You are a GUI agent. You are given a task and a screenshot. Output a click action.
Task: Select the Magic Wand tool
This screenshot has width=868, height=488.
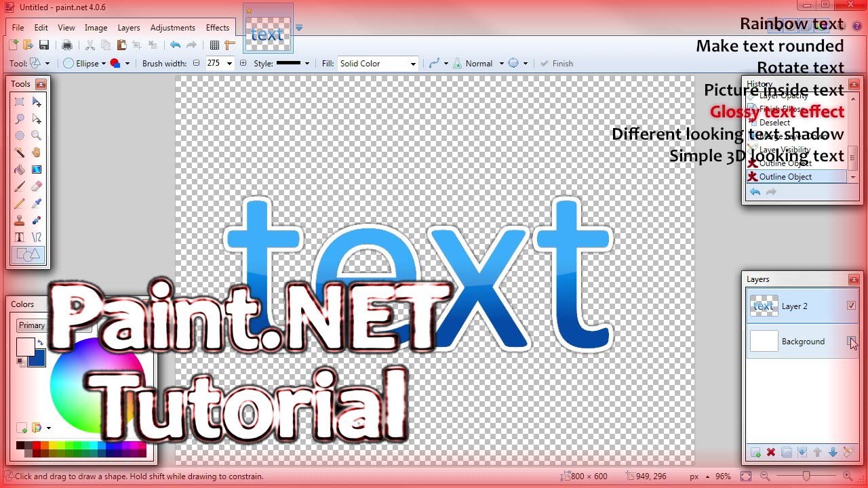pyautogui.click(x=20, y=152)
